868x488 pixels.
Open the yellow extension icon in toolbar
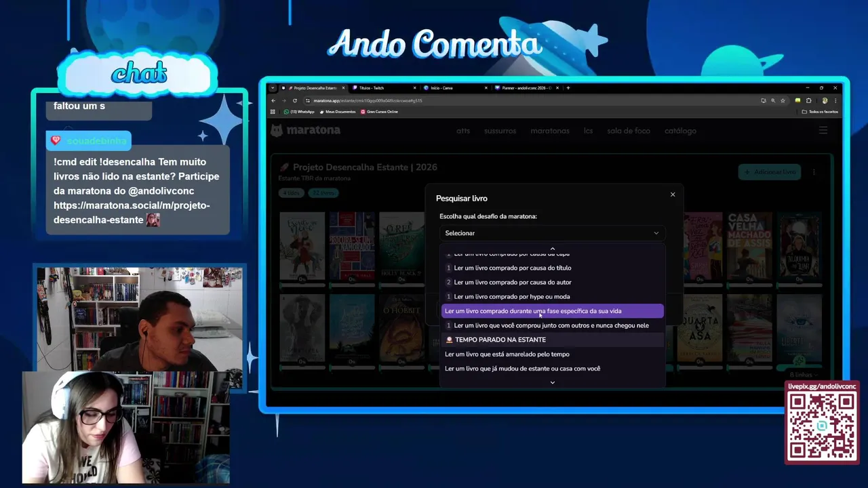797,100
